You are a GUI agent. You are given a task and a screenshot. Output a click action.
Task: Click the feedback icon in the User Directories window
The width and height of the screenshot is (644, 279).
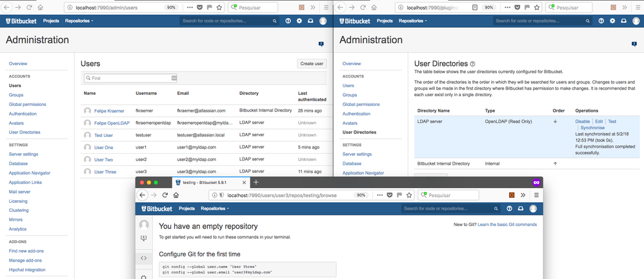pos(634,44)
